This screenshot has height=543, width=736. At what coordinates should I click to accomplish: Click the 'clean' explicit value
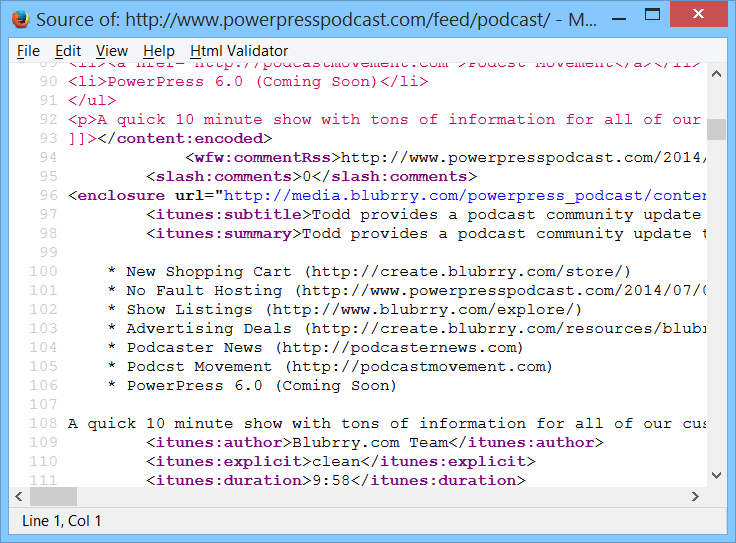[336, 461]
